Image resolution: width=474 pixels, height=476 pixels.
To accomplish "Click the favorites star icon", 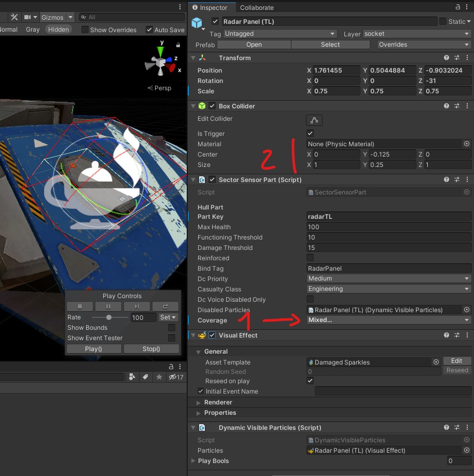I will tap(159, 377).
